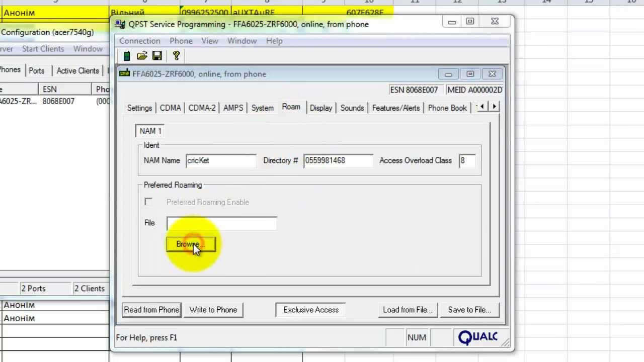The width and height of the screenshot is (644, 362).
Task: Open Active Clients tab in Configuration window
Action: (77, 71)
